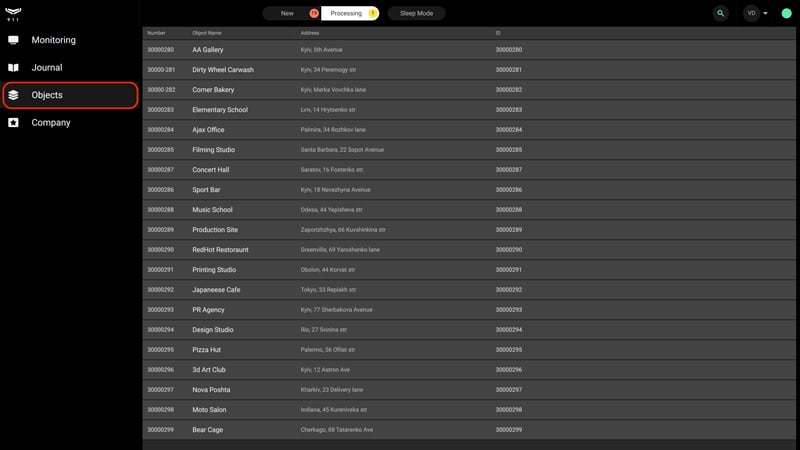The width and height of the screenshot is (800, 450).
Task: Sort by the Number column header
Action: (x=156, y=33)
